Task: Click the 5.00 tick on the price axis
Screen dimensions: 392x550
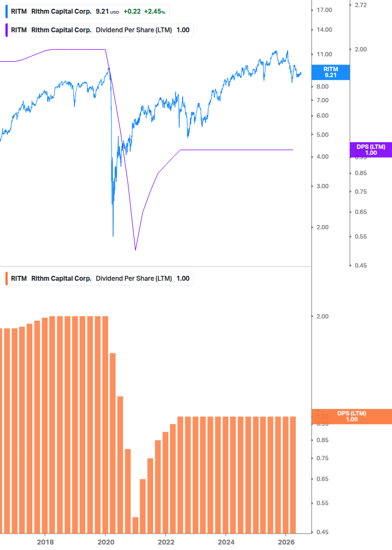Action: tap(322, 135)
